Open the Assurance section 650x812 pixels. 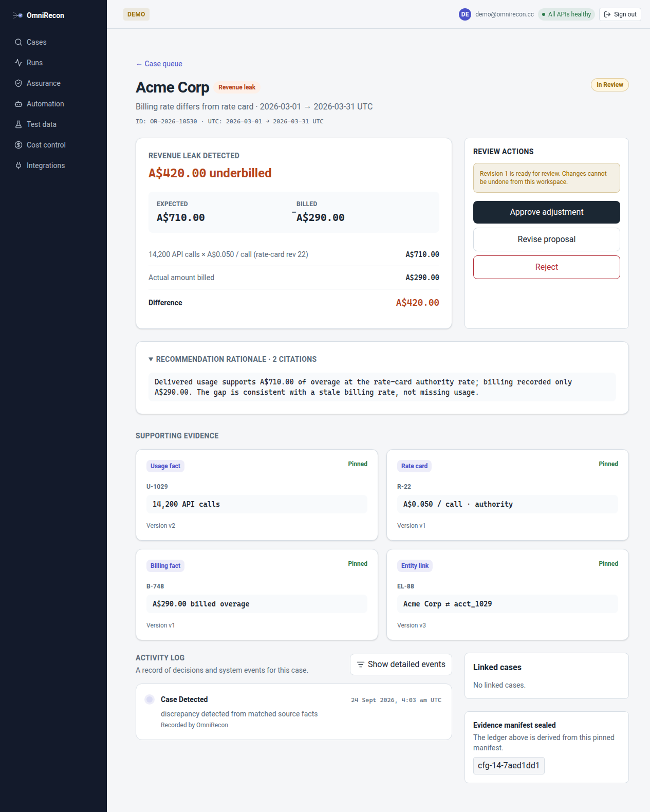click(x=53, y=83)
